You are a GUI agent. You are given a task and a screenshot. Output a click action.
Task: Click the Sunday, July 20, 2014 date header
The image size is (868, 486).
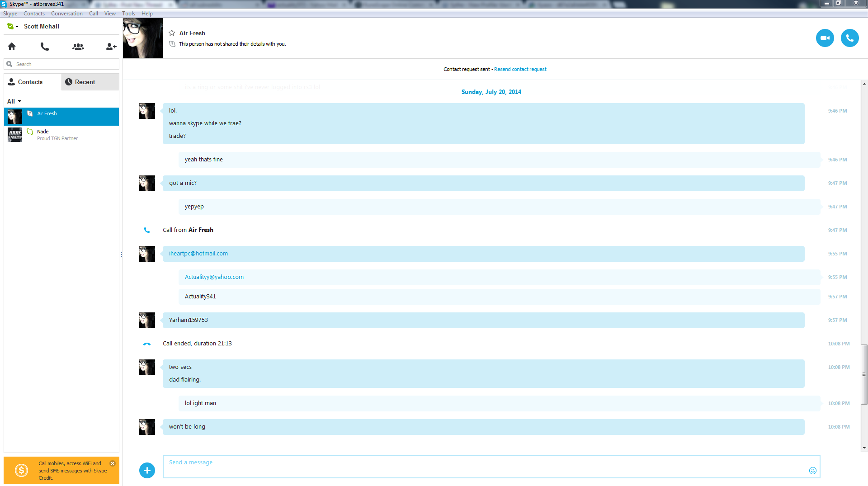491,92
